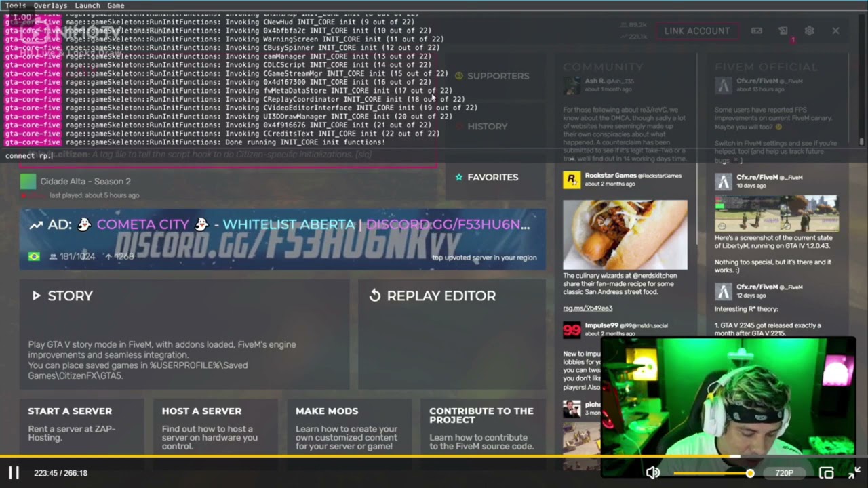Click the LINK ACCOUNT button

pos(697,31)
